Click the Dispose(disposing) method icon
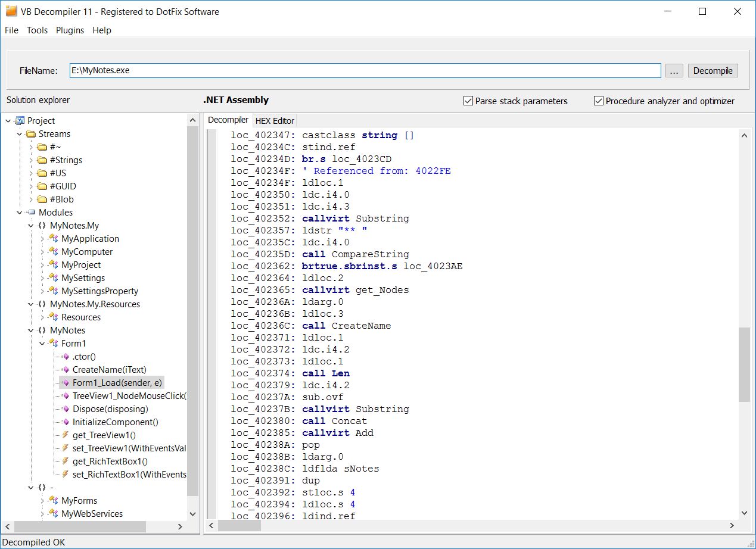Image resolution: width=756 pixels, height=549 pixels. (66, 409)
